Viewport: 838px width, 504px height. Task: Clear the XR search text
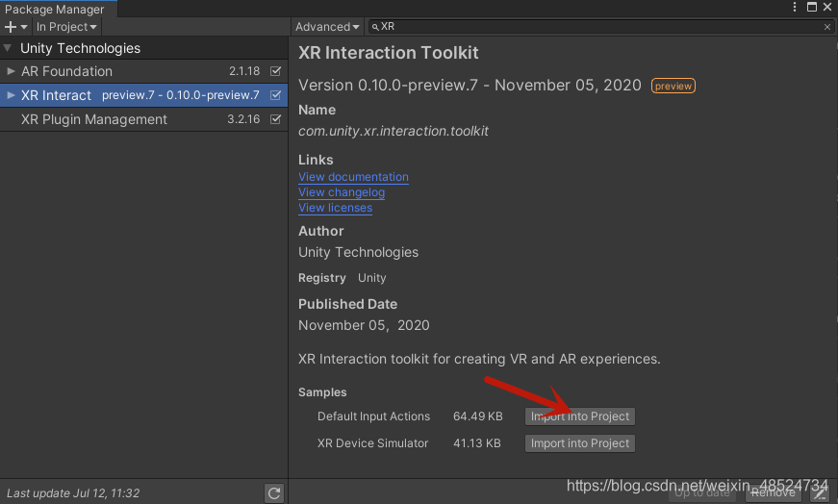tap(827, 27)
